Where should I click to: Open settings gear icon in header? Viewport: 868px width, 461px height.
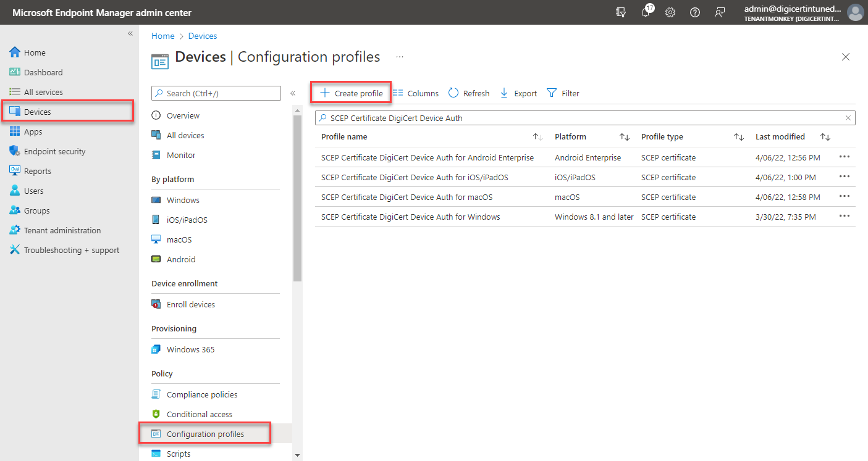click(x=670, y=12)
